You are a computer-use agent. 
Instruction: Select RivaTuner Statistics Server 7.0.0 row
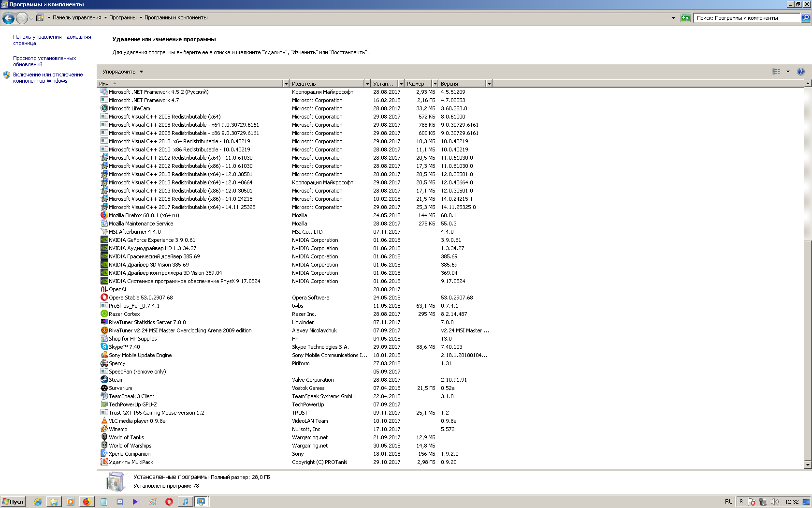(x=295, y=322)
